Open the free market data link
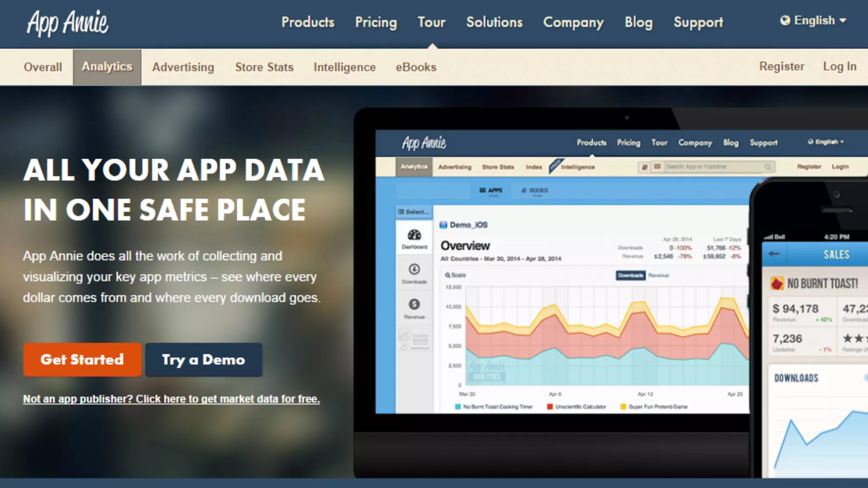Screen dimensions: 868x488 coord(171,399)
